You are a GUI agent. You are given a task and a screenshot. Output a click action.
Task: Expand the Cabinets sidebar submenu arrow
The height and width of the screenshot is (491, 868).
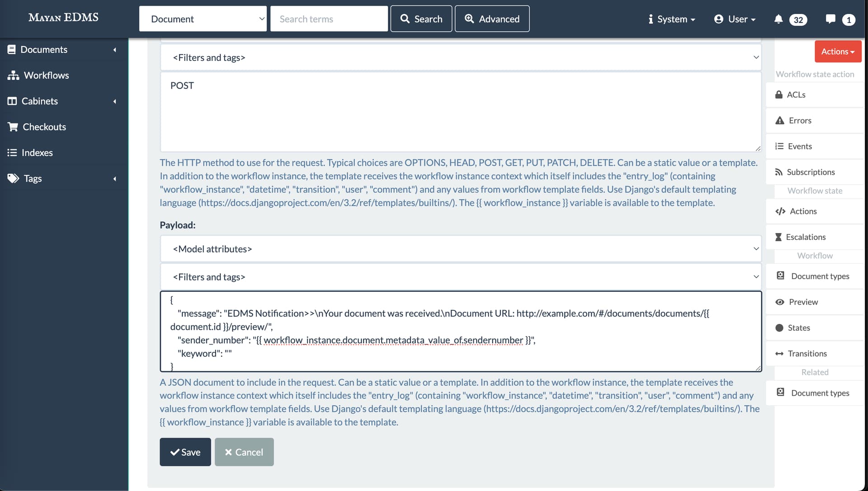pyautogui.click(x=115, y=101)
